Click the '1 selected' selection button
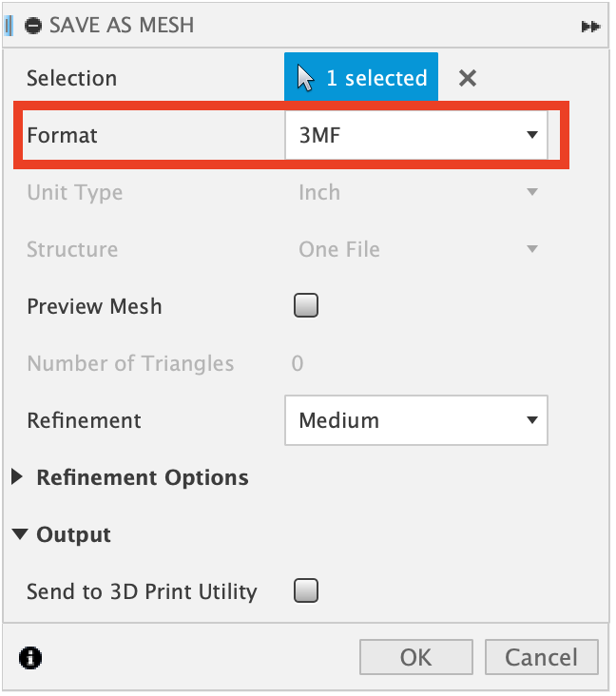616x696 pixels. click(x=361, y=78)
